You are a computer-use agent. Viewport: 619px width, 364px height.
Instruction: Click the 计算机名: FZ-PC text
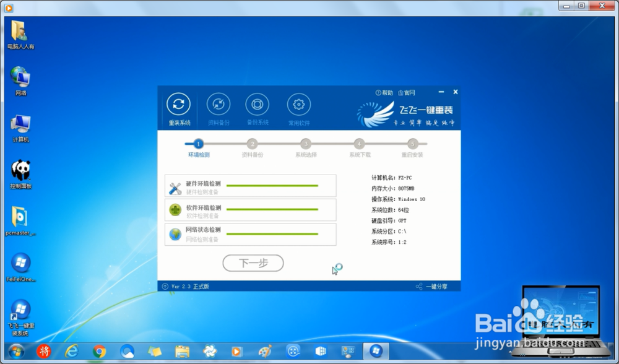392,178
